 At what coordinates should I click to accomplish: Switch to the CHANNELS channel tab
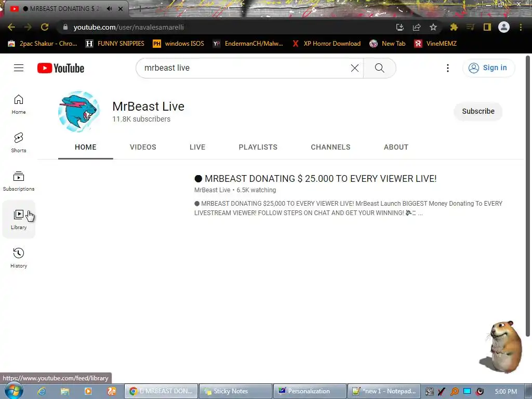click(330, 147)
